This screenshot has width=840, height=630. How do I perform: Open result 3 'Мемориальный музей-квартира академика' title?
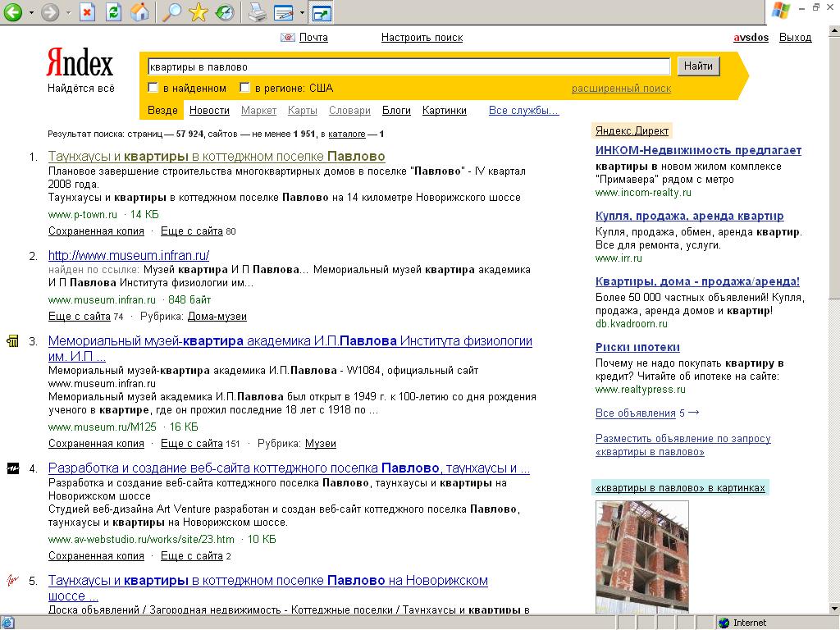pos(290,348)
